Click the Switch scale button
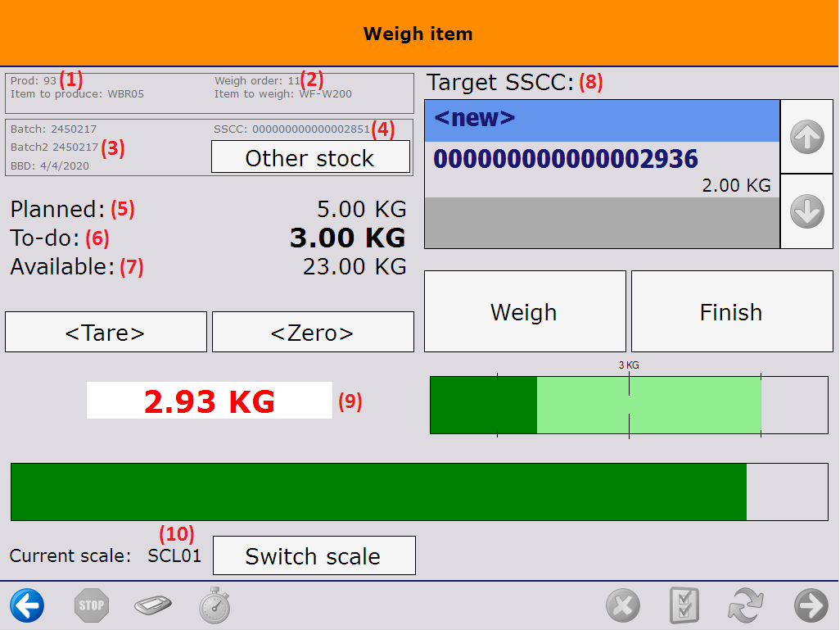Image resolution: width=840 pixels, height=630 pixels. (314, 556)
